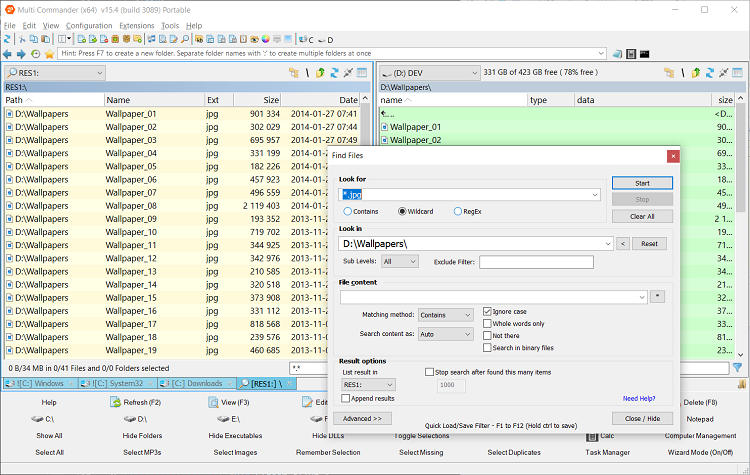
Task: Enable the Whole words only checkbox
Action: 487,323
